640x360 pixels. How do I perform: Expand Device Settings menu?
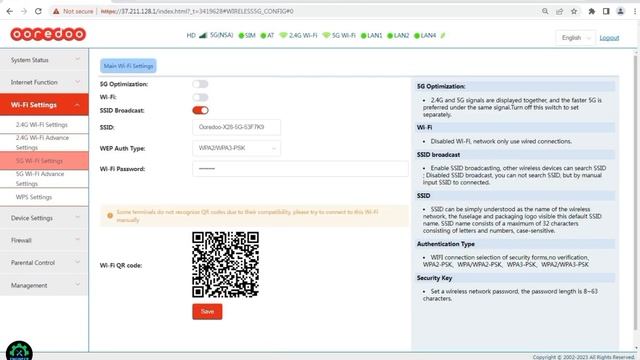point(44,218)
